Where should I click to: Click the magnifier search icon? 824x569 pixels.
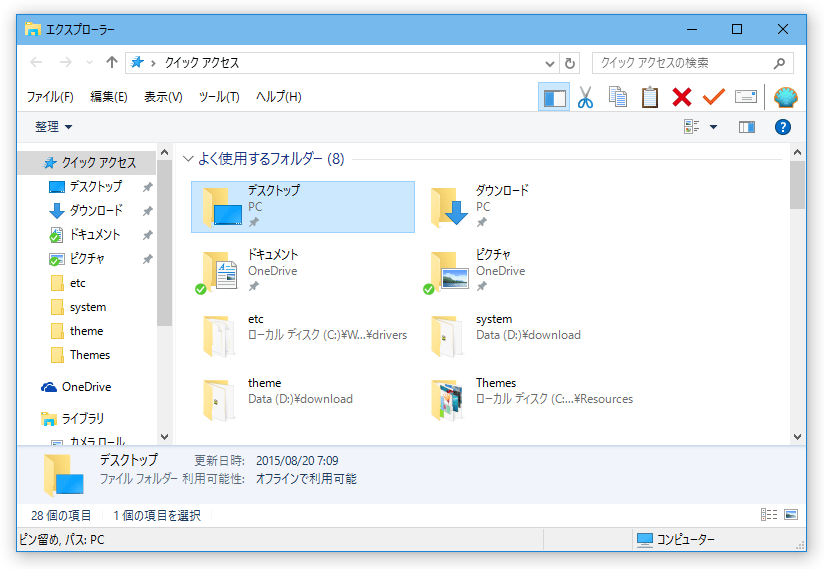tap(779, 63)
